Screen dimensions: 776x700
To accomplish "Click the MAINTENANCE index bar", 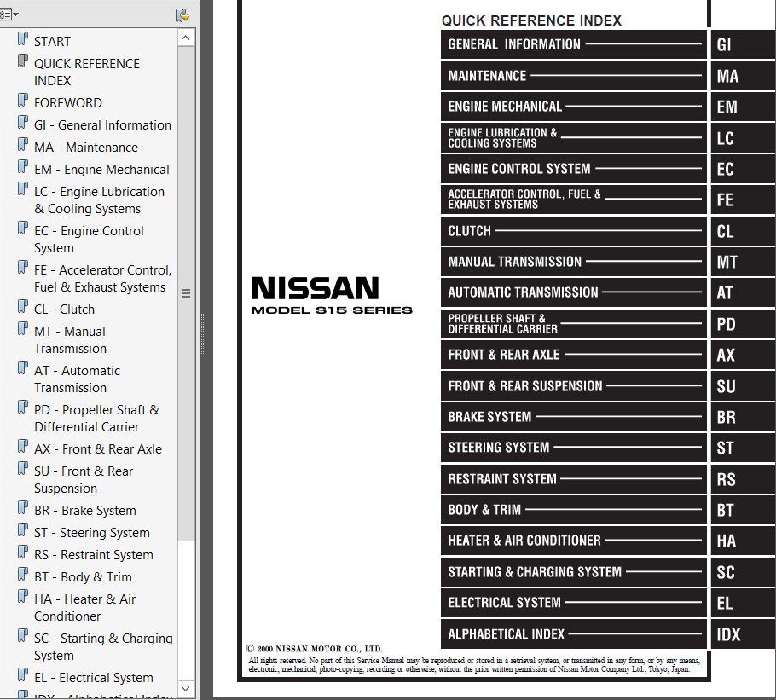I will [x=574, y=76].
